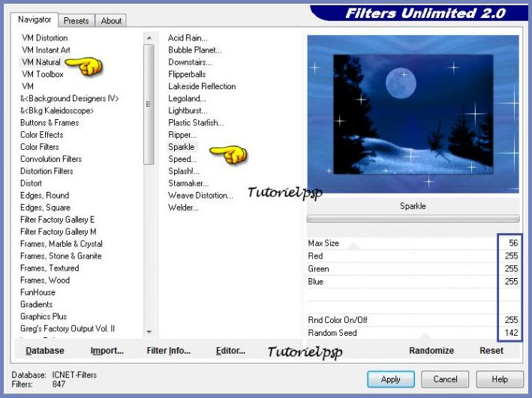Click Import...

(107, 351)
